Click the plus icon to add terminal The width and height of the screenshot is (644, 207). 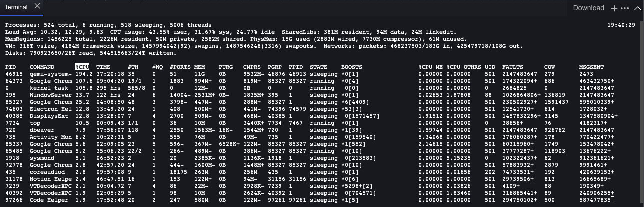coord(614,8)
